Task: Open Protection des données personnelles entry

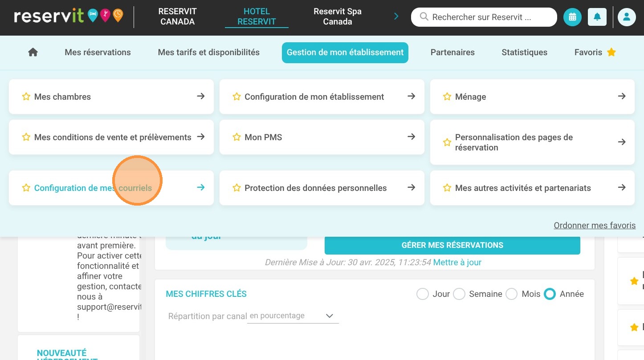Action: click(322, 188)
